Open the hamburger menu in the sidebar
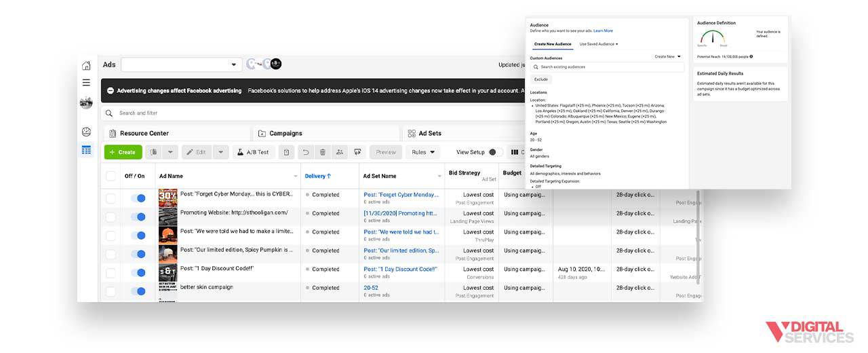The image size is (868, 353). click(86, 83)
